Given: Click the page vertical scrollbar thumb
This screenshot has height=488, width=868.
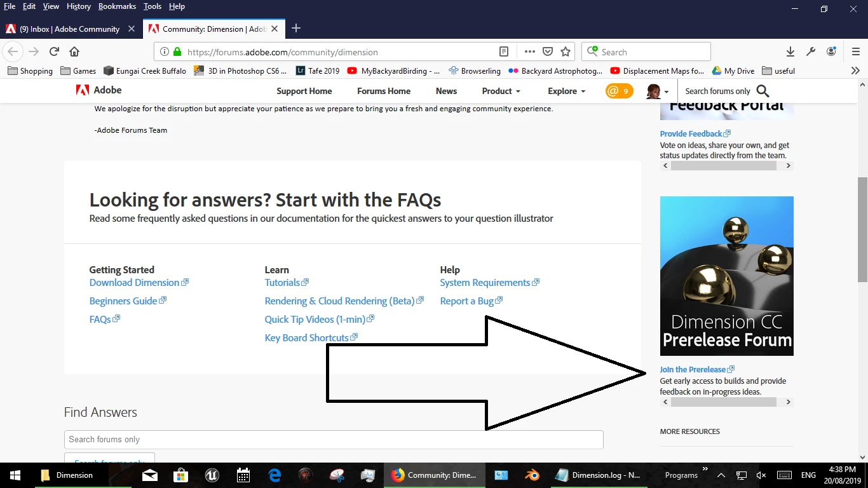Looking at the screenshot, I should pos(862,229).
